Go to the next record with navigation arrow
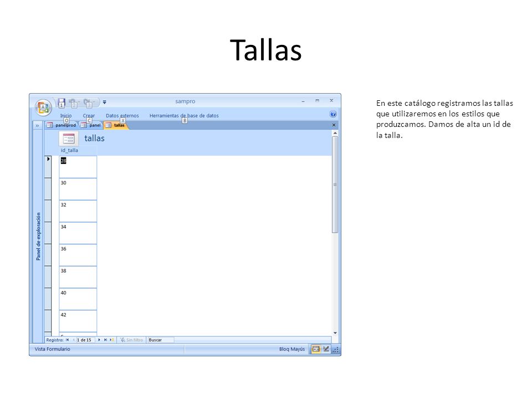This screenshot has height=399, width=532. pyautogui.click(x=99, y=340)
